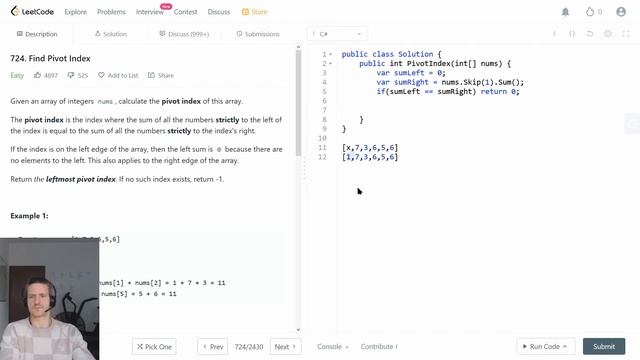This screenshot has width=640, height=360.
Task: Open the user profile avatar
Action: coord(621,12)
